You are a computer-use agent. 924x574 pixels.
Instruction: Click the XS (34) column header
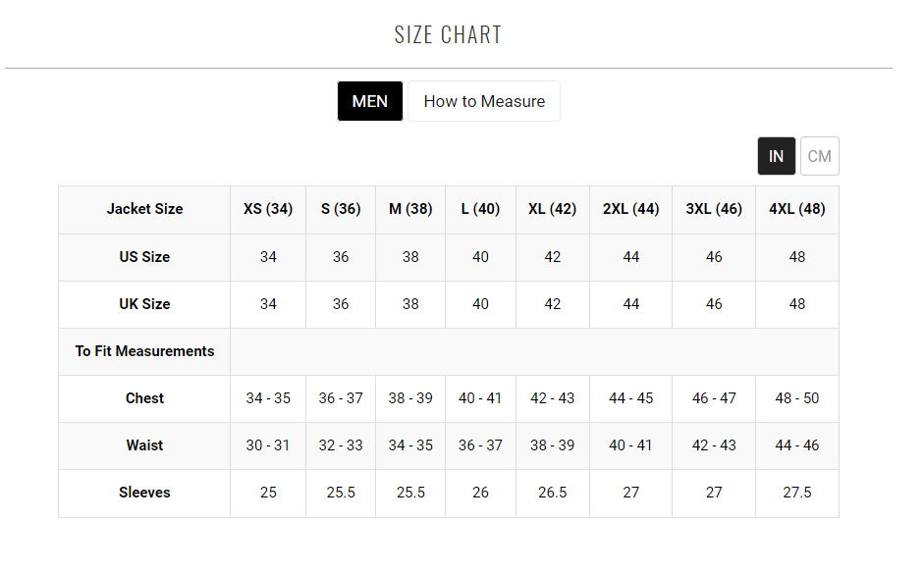coord(268,209)
